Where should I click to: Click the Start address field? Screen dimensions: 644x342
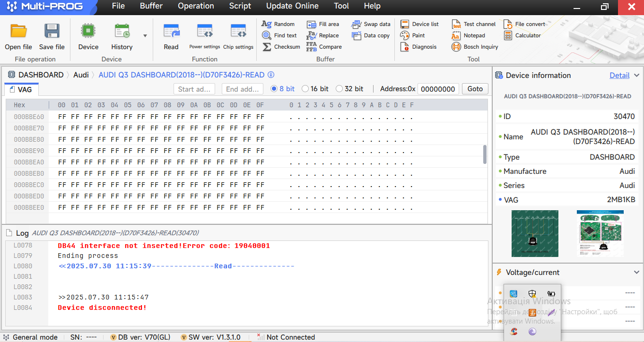tap(194, 89)
